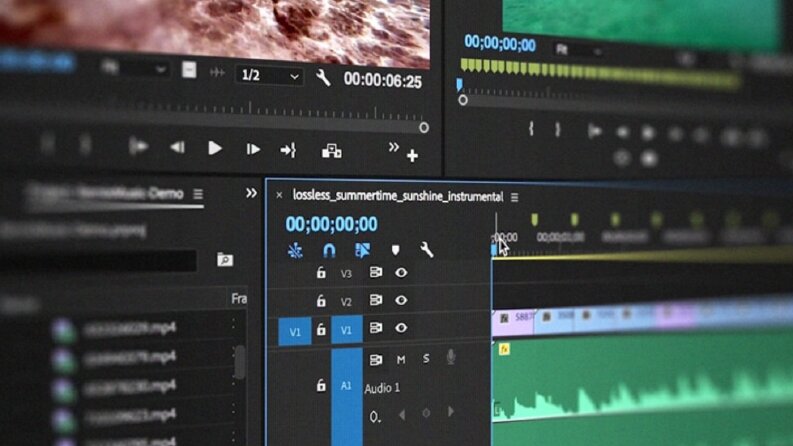The image size is (793, 446).
Task: Play the Source monitor clip
Action: pos(214,148)
